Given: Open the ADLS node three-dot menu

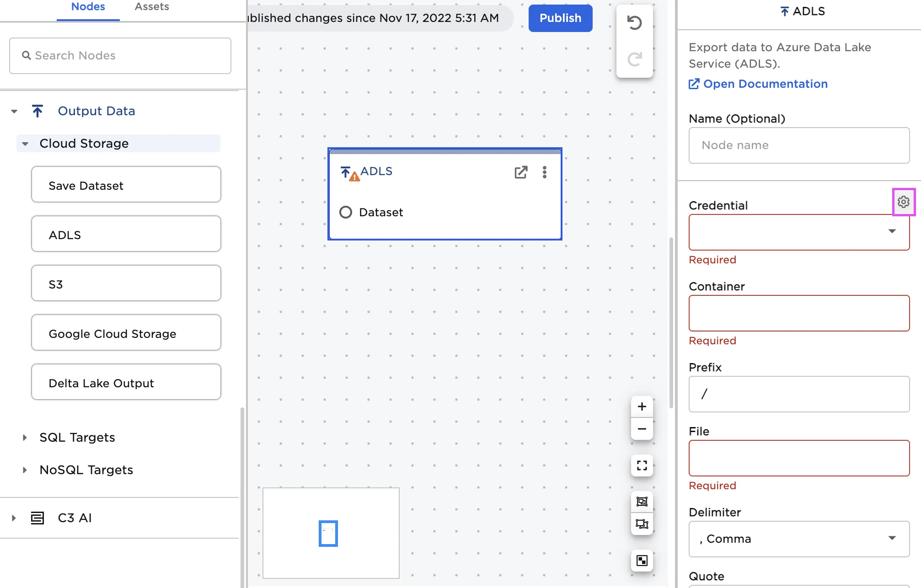Looking at the screenshot, I should (x=545, y=172).
